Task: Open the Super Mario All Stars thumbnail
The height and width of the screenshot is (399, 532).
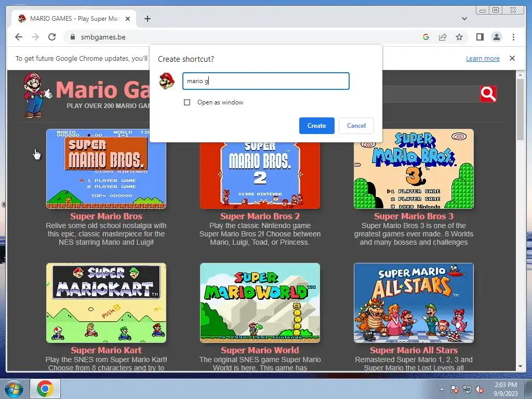Action: tap(414, 303)
